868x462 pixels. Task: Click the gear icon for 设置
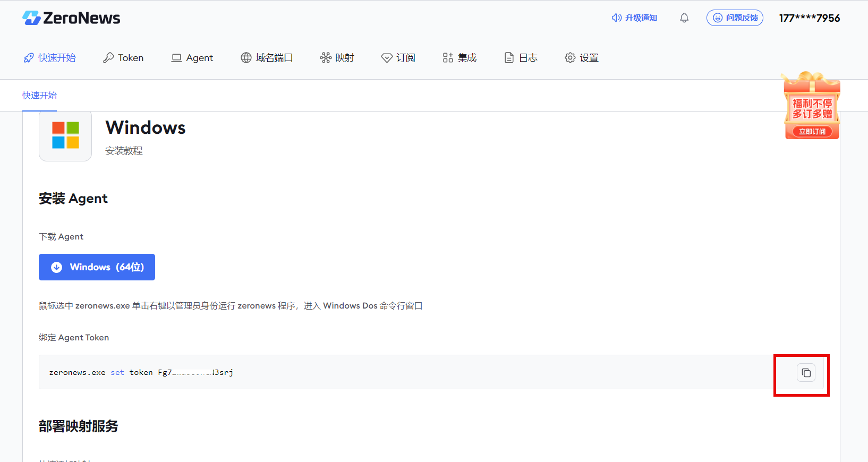570,58
